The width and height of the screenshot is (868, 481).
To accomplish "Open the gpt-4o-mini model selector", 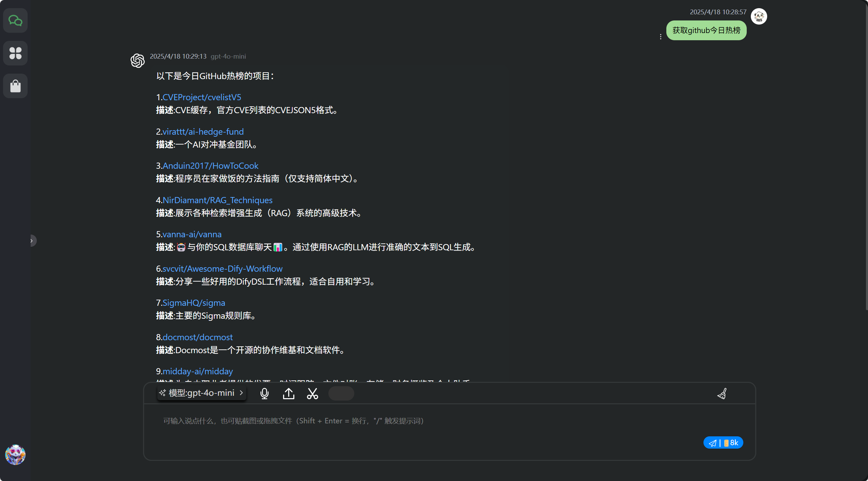I will click(202, 393).
